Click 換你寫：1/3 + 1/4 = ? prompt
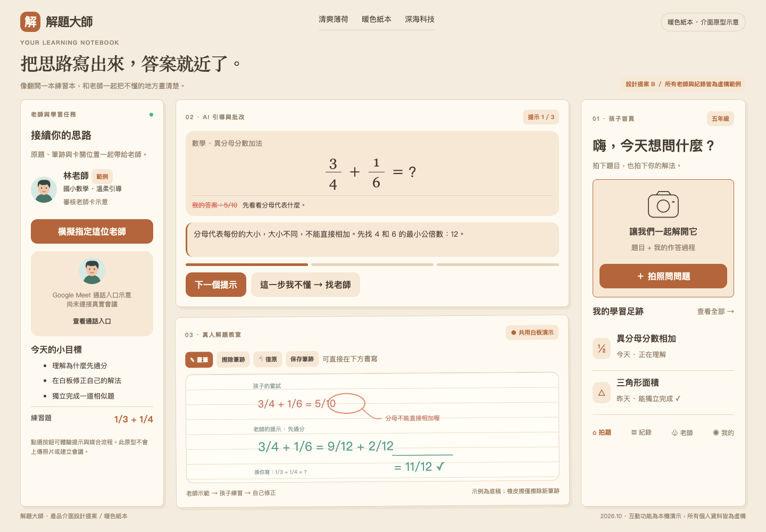Screen dimensions: 766x532 (x=280, y=472)
